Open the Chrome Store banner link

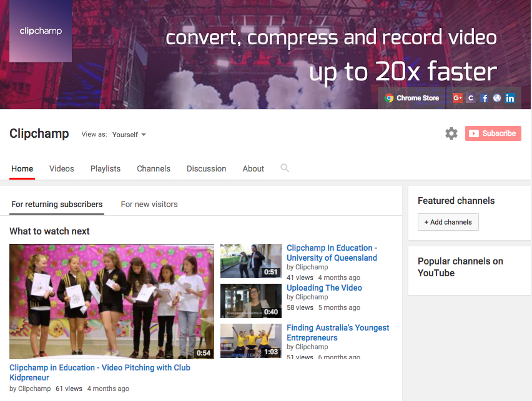pos(411,98)
